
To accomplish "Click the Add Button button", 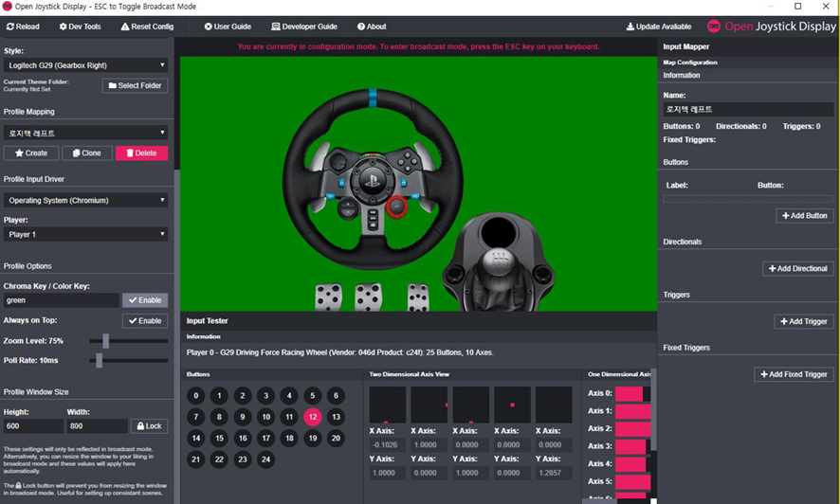I will click(805, 216).
